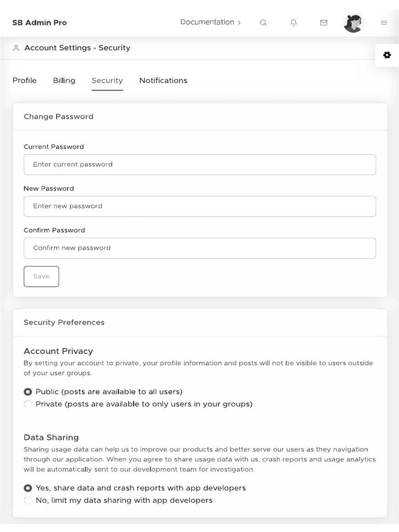Switch to the Billing tab

pyautogui.click(x=64, y=81)
